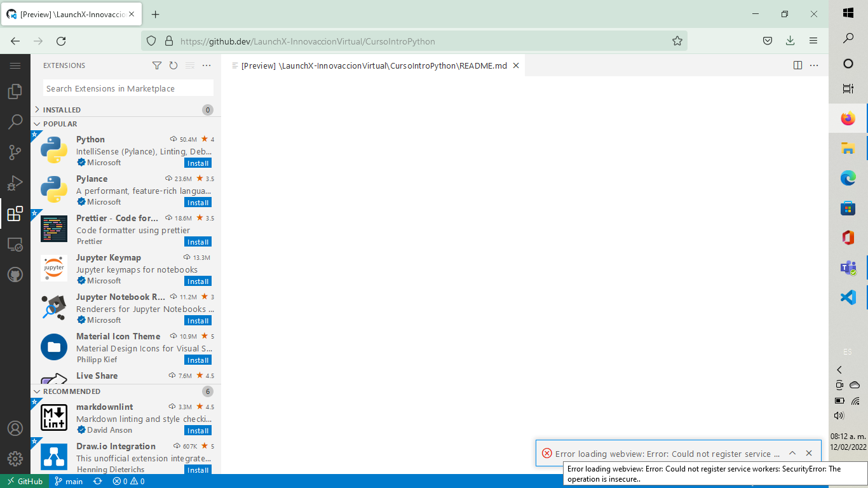This screenshot has width=868, height=488.
Task: Click the error loading webview message text
Action: (667, 454)
